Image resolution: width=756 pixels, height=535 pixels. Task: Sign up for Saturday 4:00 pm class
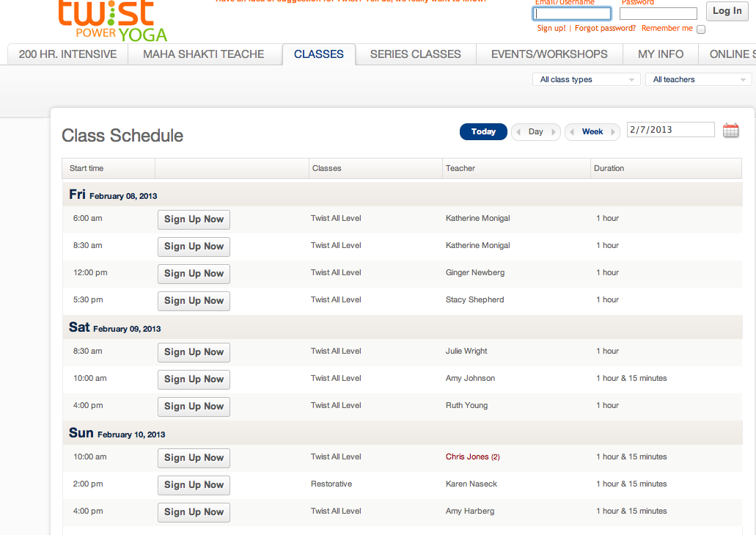click(194, 406)
